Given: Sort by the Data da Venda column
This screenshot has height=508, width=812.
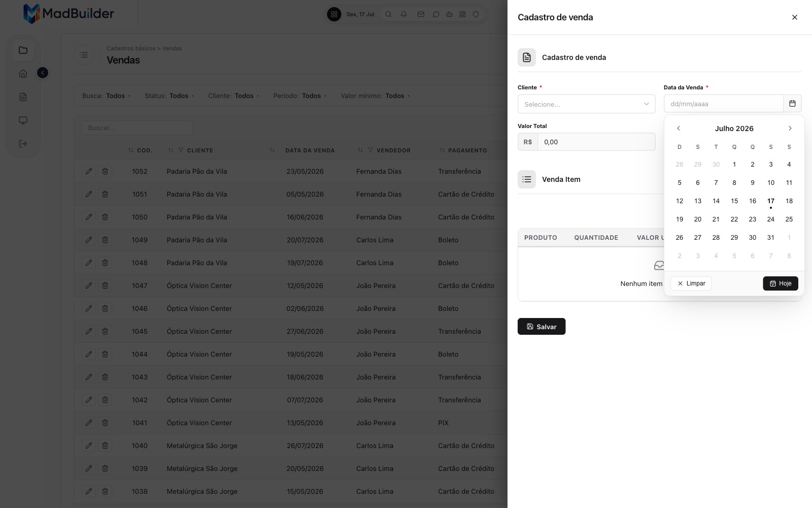Looking at the screenshot, I should tap(310, 150).
